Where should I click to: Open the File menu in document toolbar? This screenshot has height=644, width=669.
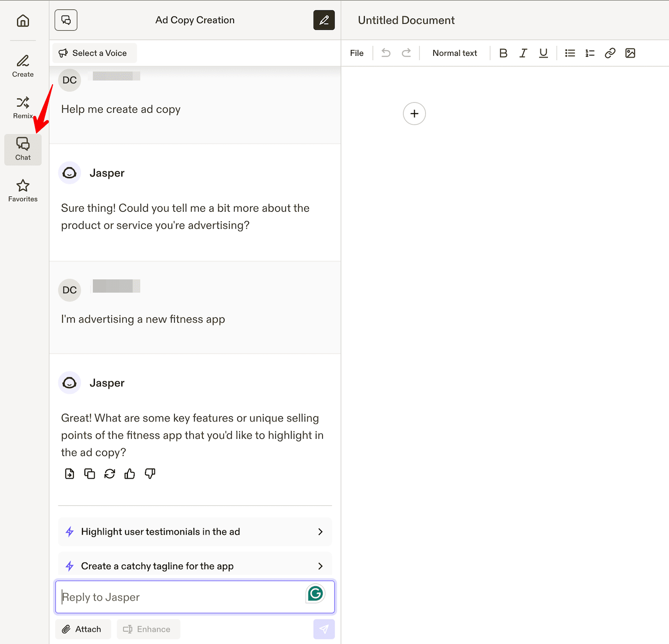[x=357, y=53]
